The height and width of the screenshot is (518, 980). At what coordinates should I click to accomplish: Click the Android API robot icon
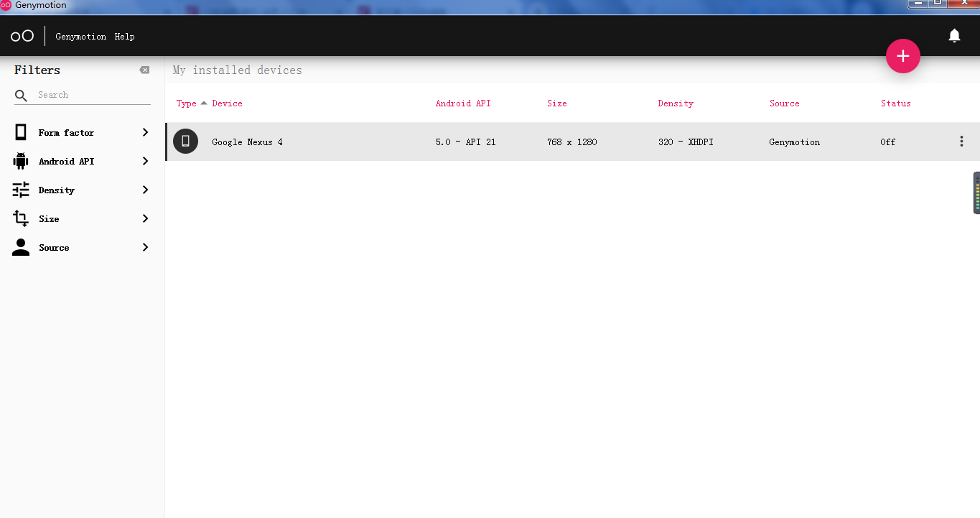click(21, 161)
